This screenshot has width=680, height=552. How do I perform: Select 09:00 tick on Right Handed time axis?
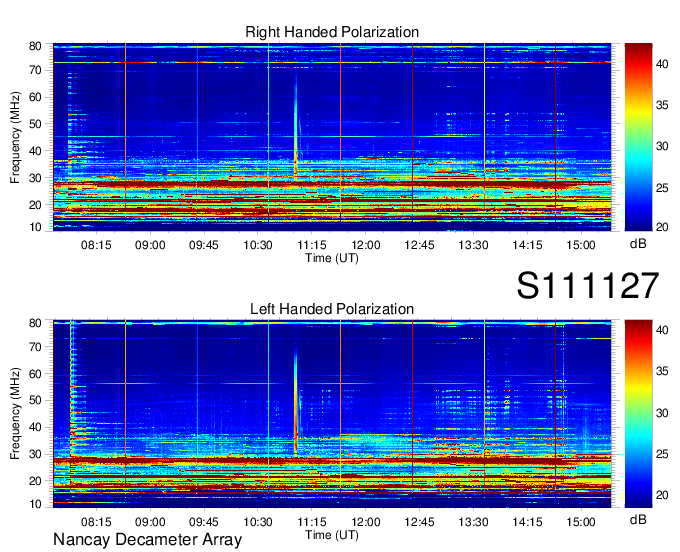point(150,245)
